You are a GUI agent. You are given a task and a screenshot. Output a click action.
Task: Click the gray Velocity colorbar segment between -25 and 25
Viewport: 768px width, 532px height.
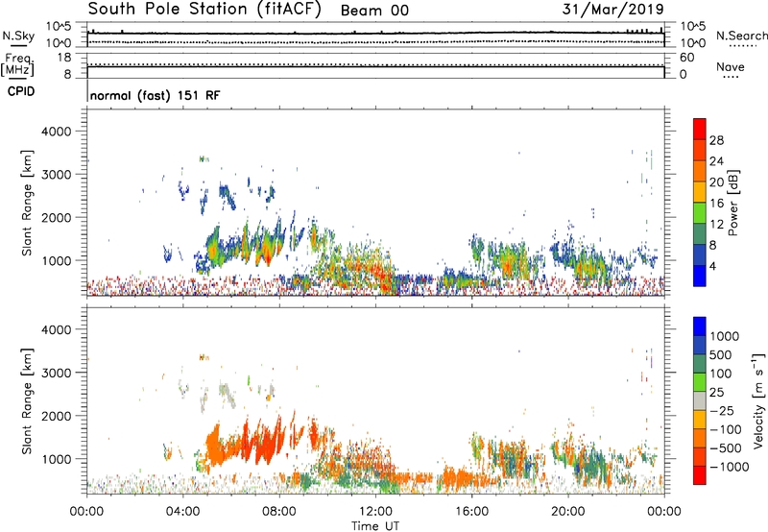(x=700, y=401)
